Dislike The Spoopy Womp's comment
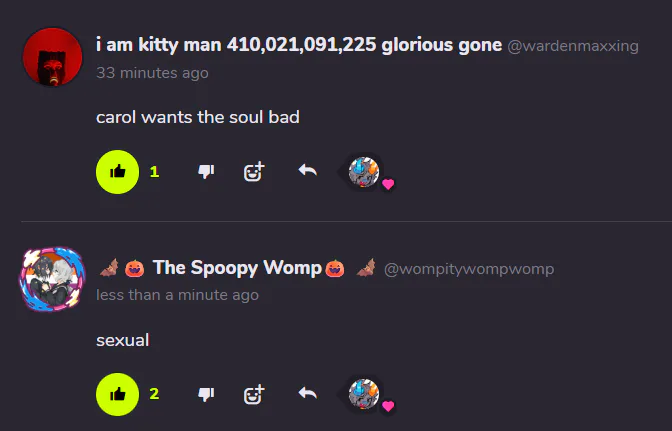Screen dimensions: 672x431 coord(206,394)
